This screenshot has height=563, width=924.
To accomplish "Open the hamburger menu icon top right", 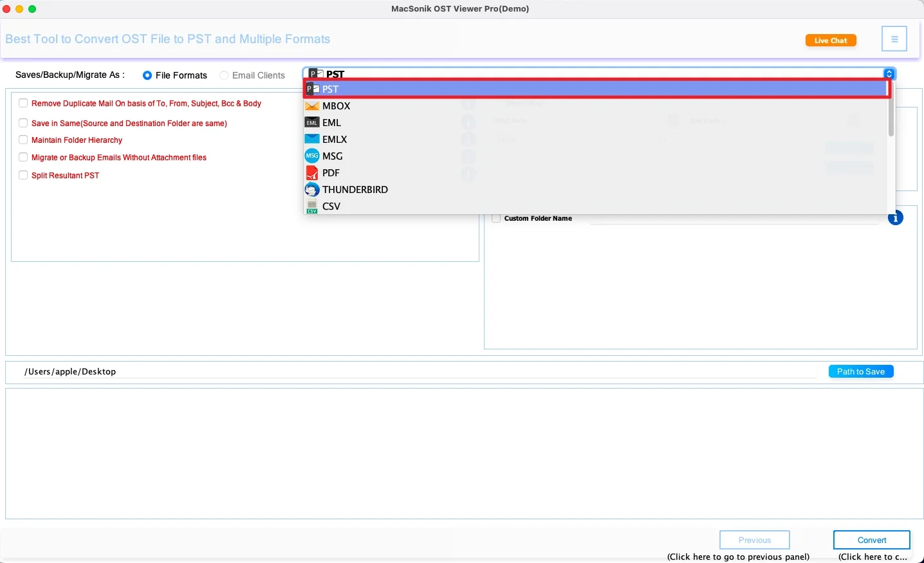I will [894, 39].
